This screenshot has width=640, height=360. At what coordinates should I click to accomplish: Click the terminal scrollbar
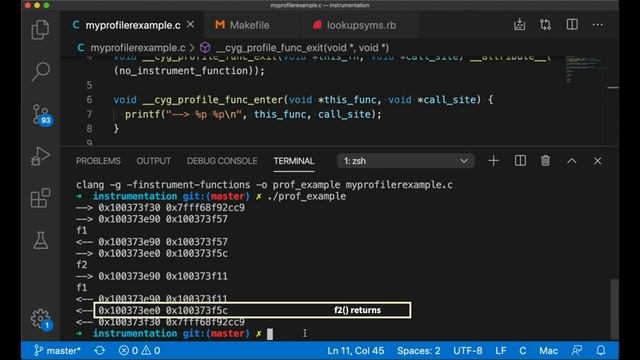[x=614, y=308]
